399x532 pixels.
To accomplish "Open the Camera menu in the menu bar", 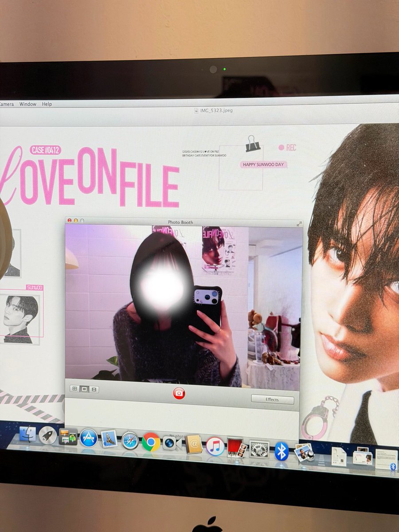I will pos(7,104).
